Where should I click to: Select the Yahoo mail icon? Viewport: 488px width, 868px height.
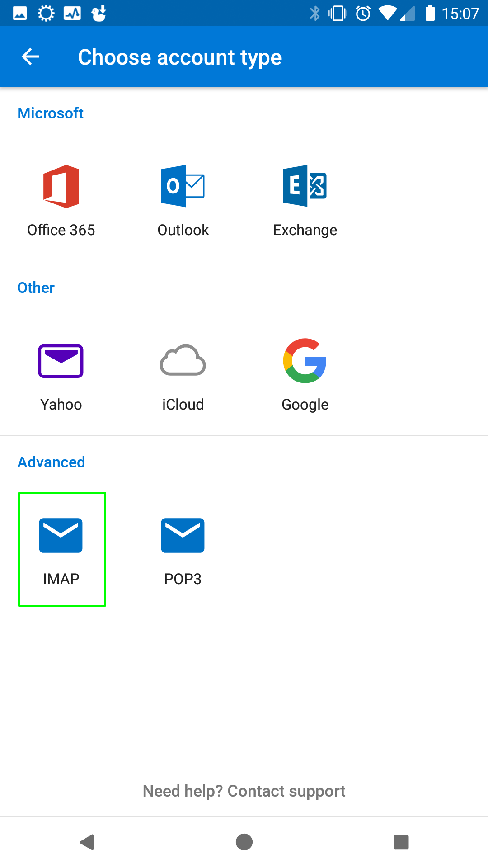tap(61, 361)
